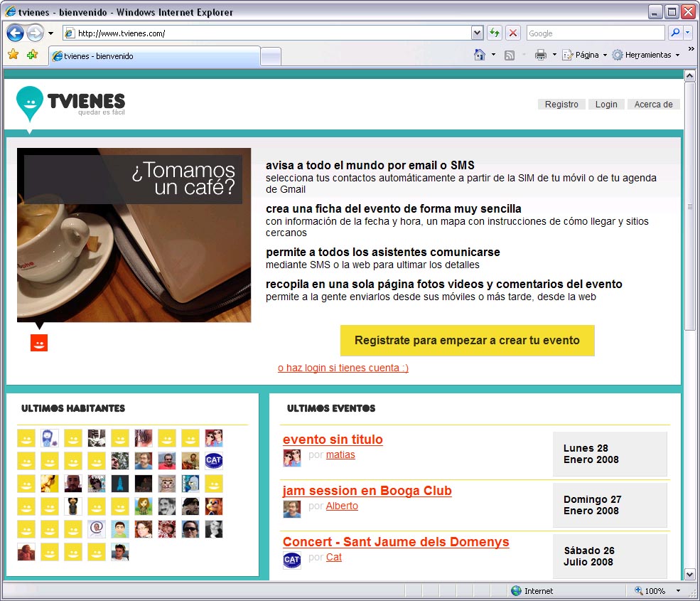This screenshot has width=700, height=601.
Task: Click the Add to Favorites icon
Action: (33, 55)
